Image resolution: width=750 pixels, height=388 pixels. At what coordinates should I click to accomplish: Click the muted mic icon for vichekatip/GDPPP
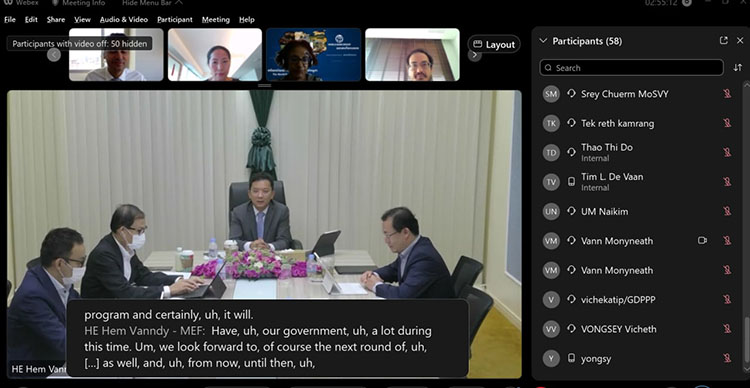[727, 299]
